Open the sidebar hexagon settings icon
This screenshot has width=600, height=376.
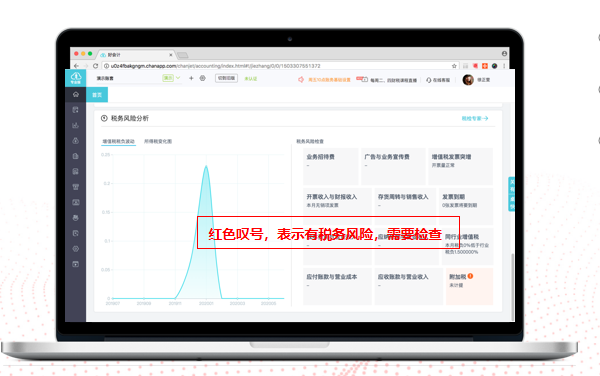click(x=76, y=249)
